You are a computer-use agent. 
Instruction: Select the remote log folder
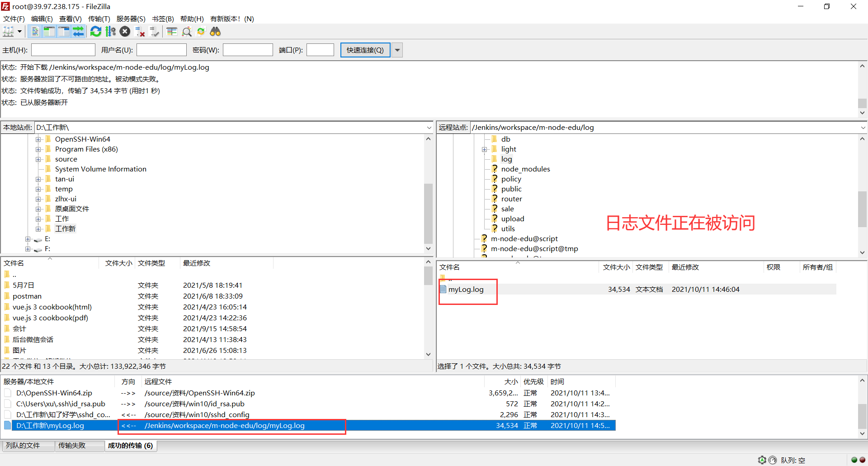click(506, 159)
